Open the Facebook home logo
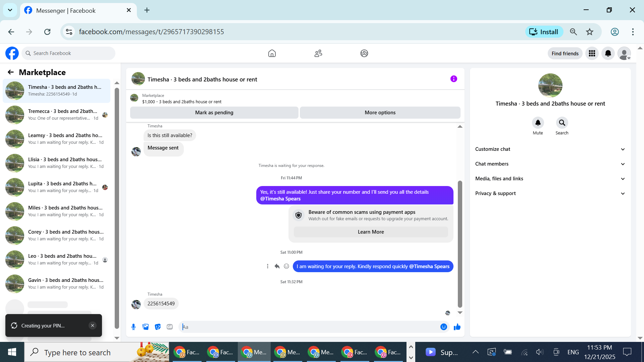The height and width of the screenshot is (362, 644). (12, 53)
